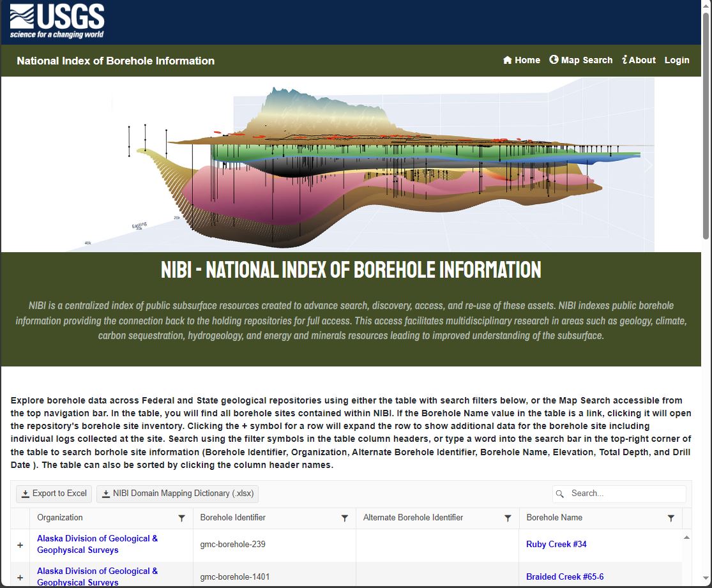
Task: Click the Home house icon
Action: tap(507, 60)
